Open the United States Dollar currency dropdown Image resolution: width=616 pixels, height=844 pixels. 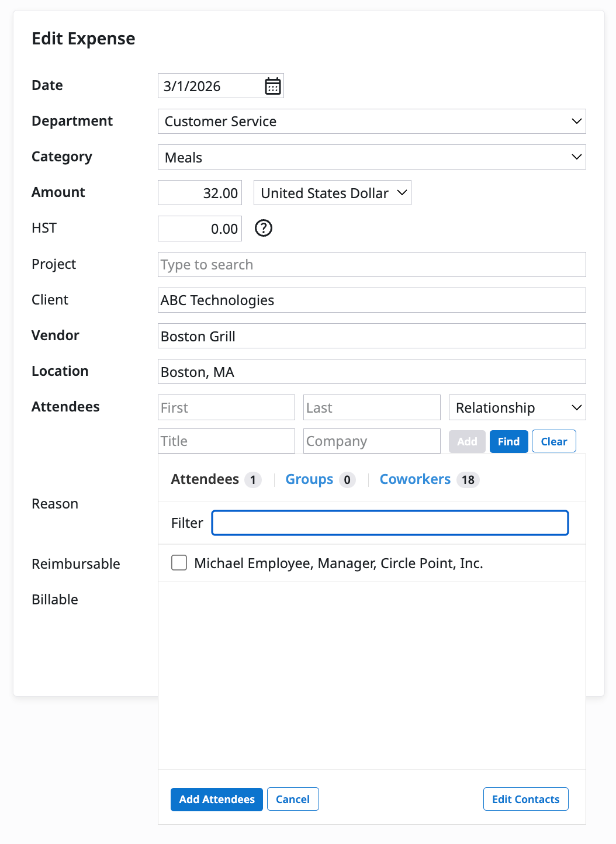(332, 193)
